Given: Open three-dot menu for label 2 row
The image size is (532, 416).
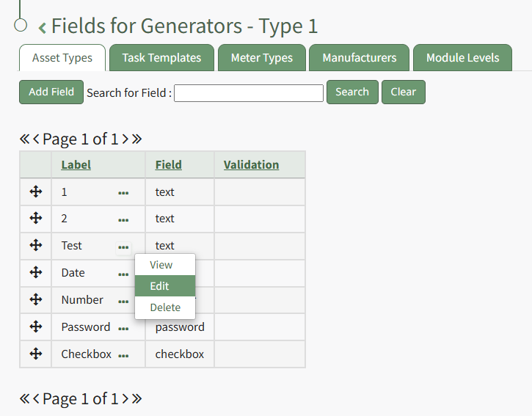Looking at the screenshot, I should [123, 219].
